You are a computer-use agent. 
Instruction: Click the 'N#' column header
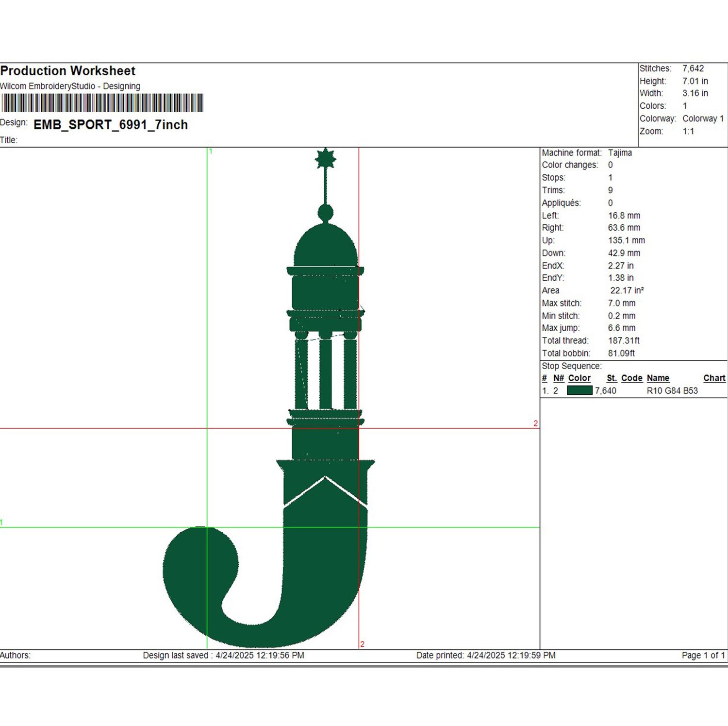click(x=559, y=378)
